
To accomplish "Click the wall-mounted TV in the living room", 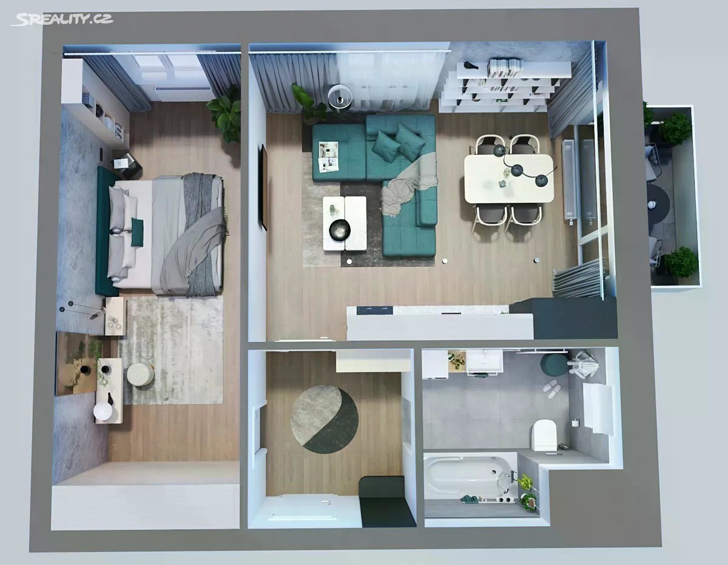I will tap(263, 187).
